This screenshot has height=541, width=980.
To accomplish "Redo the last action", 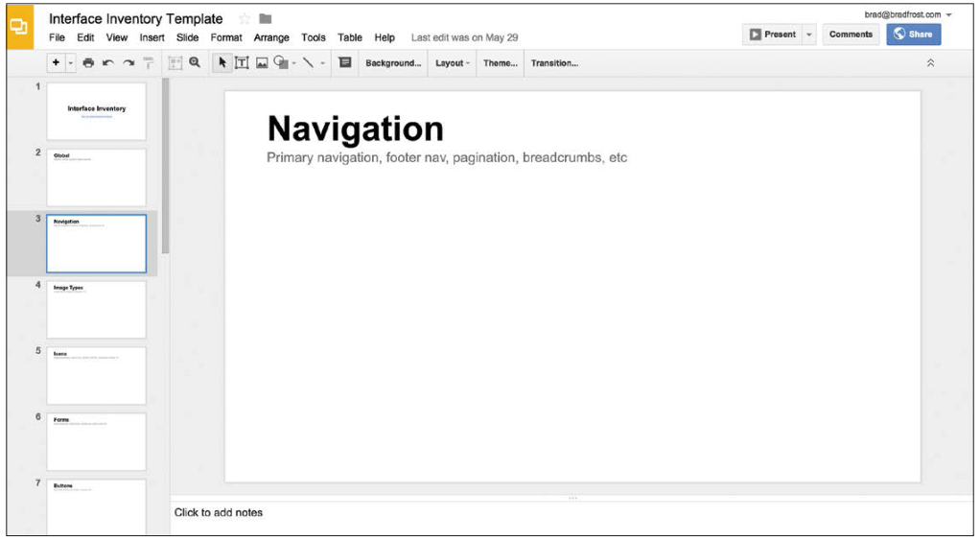I will click(128, 62).
